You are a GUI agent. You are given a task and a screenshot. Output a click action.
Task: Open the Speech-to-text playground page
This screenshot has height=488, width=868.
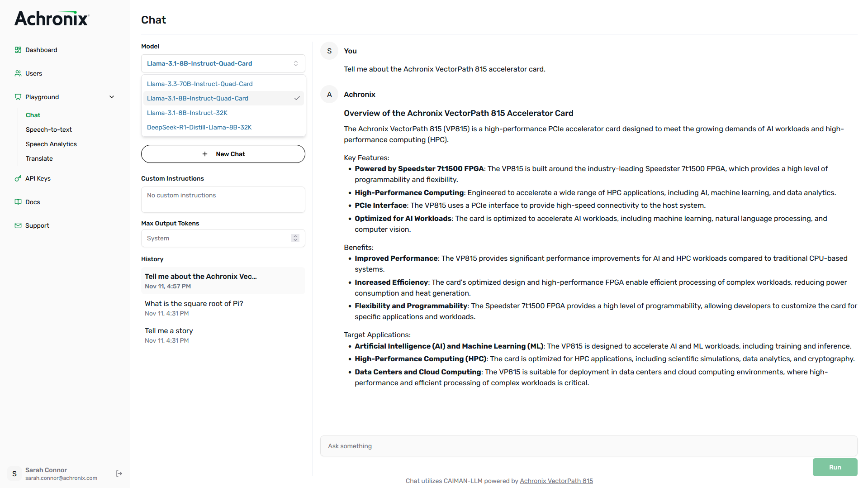49,129
